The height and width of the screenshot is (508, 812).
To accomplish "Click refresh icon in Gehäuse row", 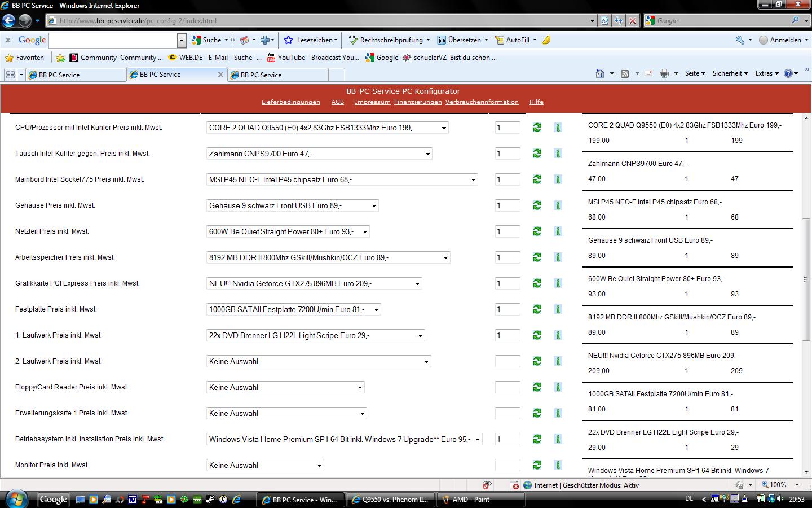I will [x=537, y=205].
